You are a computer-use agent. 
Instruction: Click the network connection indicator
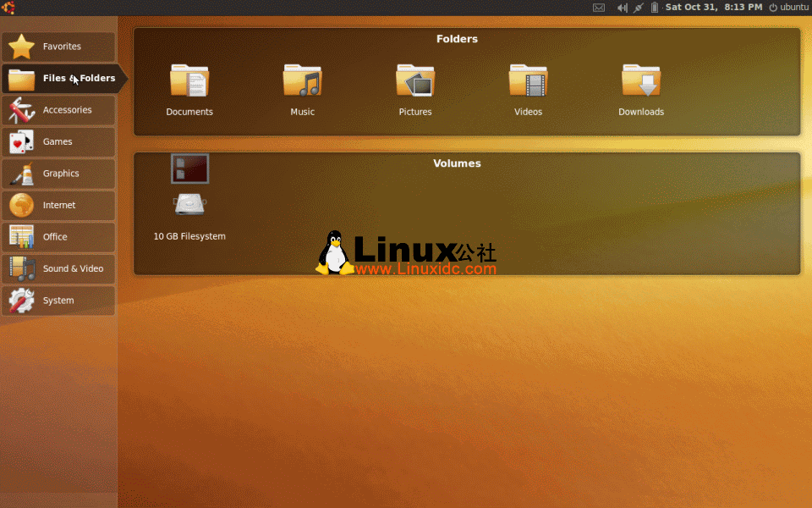pos(638,7)
